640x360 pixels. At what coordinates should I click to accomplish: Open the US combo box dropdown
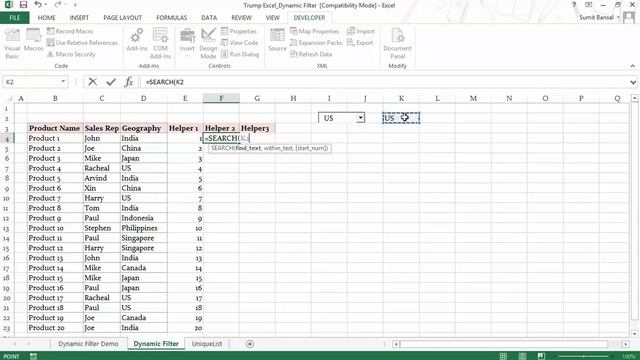[x=360, y=118]
